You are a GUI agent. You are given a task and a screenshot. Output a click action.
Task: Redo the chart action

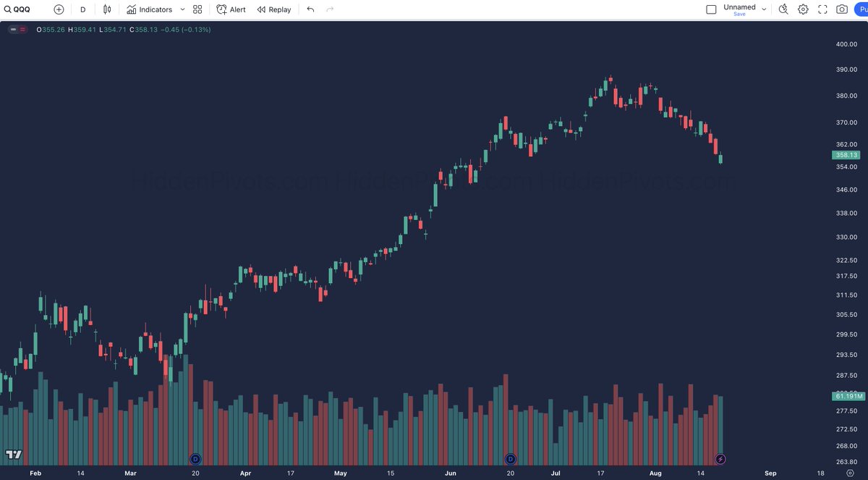330,9
